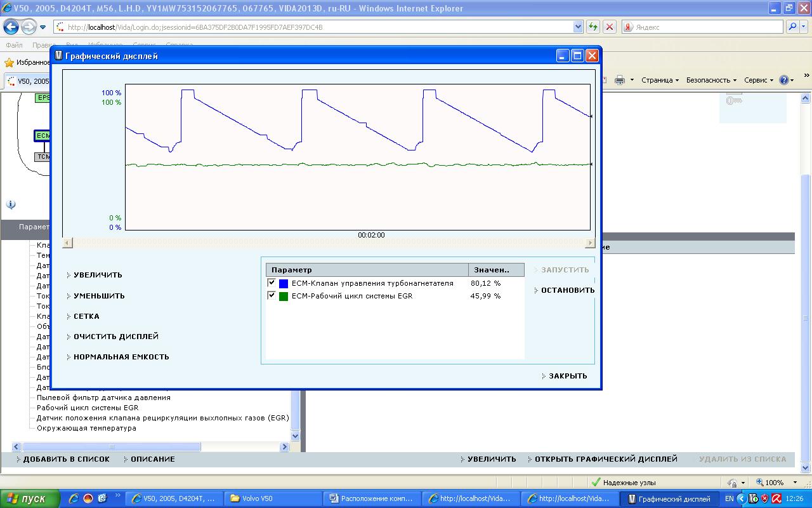This screenshot has height=508, width=812.
Task: Click the blue color swatch for turbocharger
Action: coord(284,284)
